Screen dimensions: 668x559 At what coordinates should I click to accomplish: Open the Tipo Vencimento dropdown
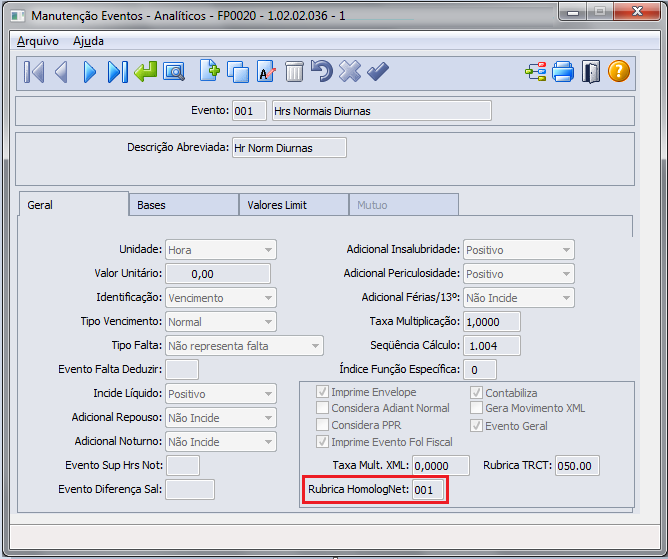(x=221, y=322)
